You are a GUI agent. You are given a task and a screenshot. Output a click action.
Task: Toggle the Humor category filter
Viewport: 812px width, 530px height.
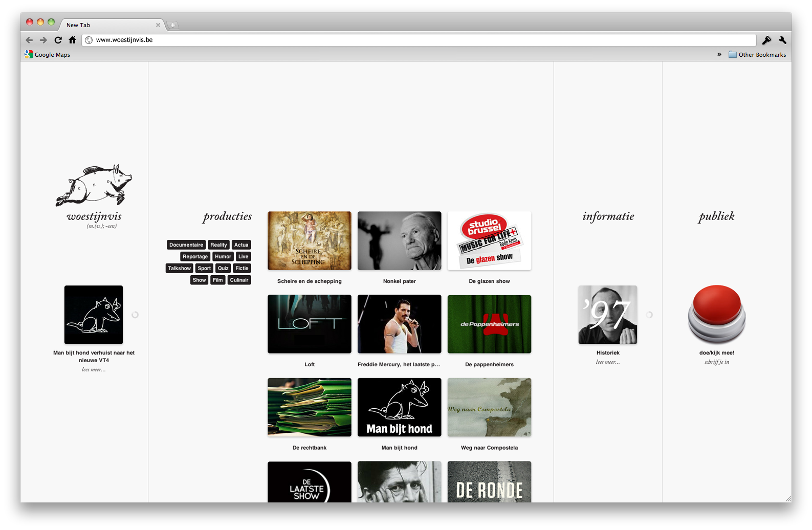pos(223,257)
